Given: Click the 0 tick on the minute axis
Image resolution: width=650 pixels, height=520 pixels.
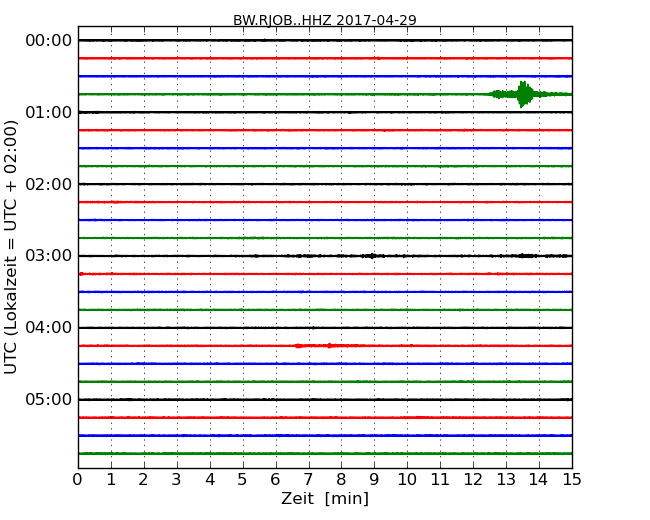Looking at the screenshot, I should pos(78,480).
